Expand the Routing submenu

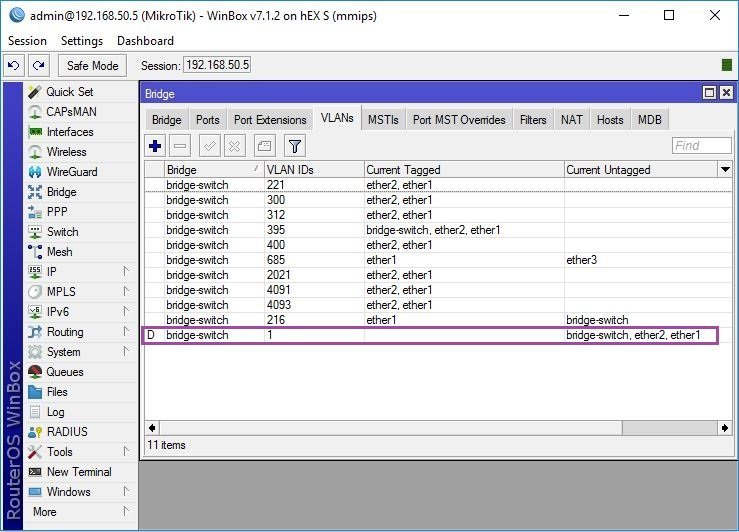point(126,332)
